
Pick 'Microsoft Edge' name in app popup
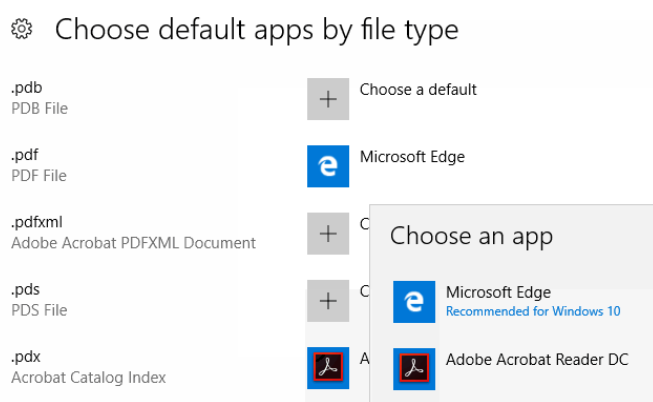pos(498,292)
